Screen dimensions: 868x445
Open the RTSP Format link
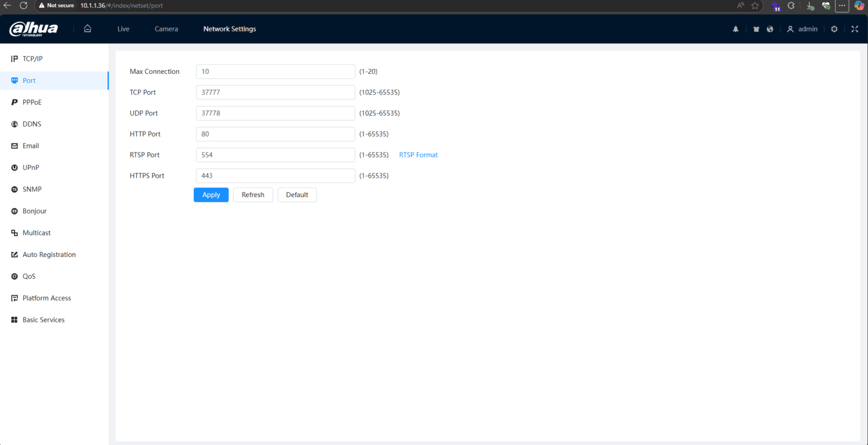[x=418, y=155]
